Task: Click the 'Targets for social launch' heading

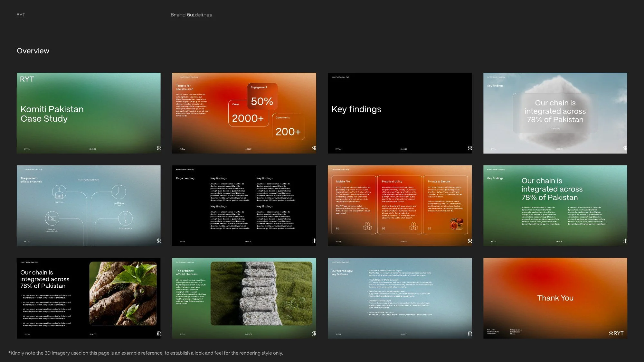Action: click(x=185, y=88)
